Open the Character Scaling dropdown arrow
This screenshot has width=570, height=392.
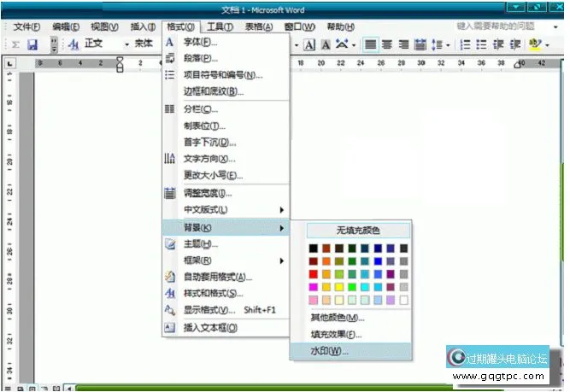pos(353,45)
